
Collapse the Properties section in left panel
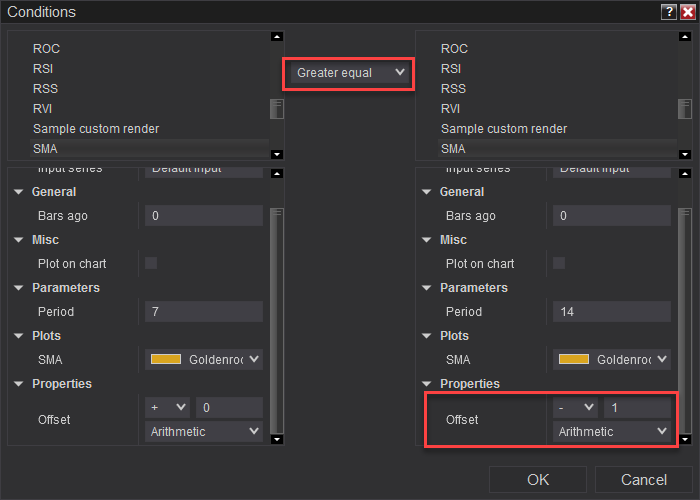[19, 384]
